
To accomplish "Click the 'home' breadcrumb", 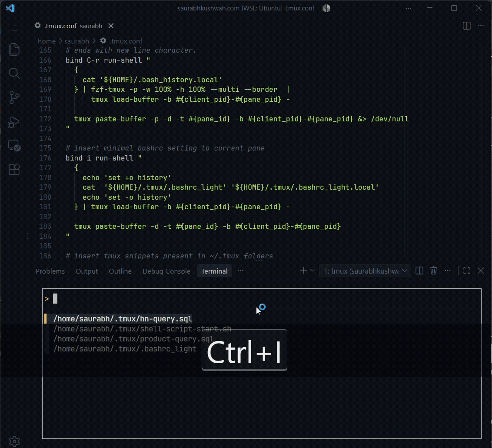I will point(47,41).
